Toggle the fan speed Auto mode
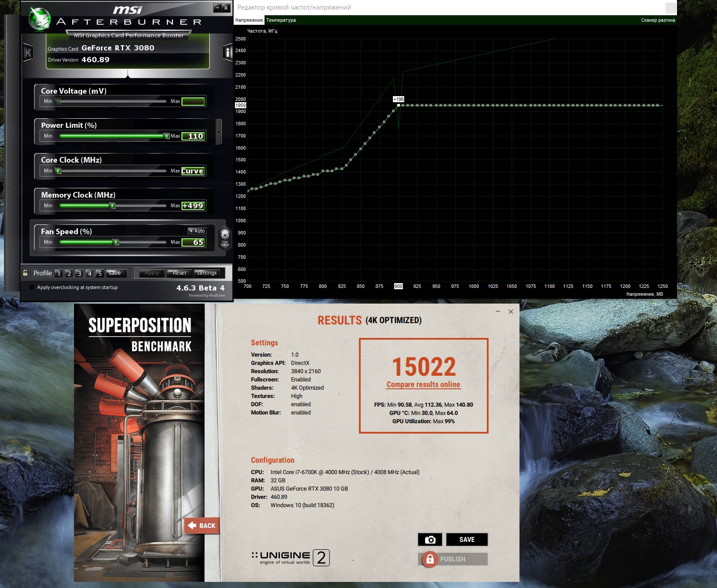This screenshot has width=717, height=588. (x=197, y=231)
